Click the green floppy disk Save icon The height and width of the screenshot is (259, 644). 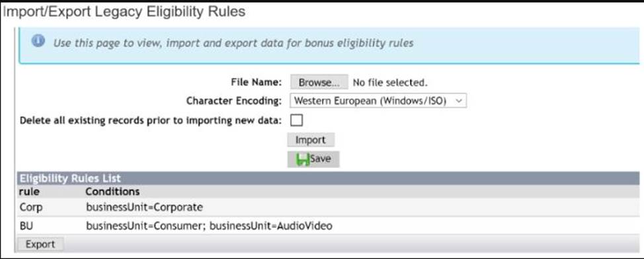[303, 159]
